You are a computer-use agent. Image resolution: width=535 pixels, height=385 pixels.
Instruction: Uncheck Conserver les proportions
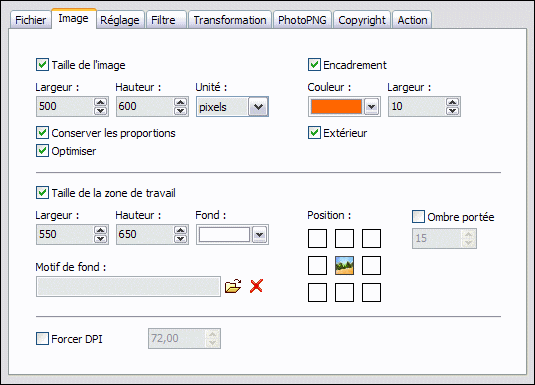coord(42,133)
